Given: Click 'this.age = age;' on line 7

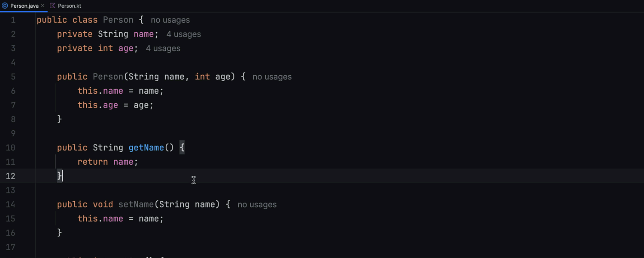Looking at the screenshot, I should point(115,105).
